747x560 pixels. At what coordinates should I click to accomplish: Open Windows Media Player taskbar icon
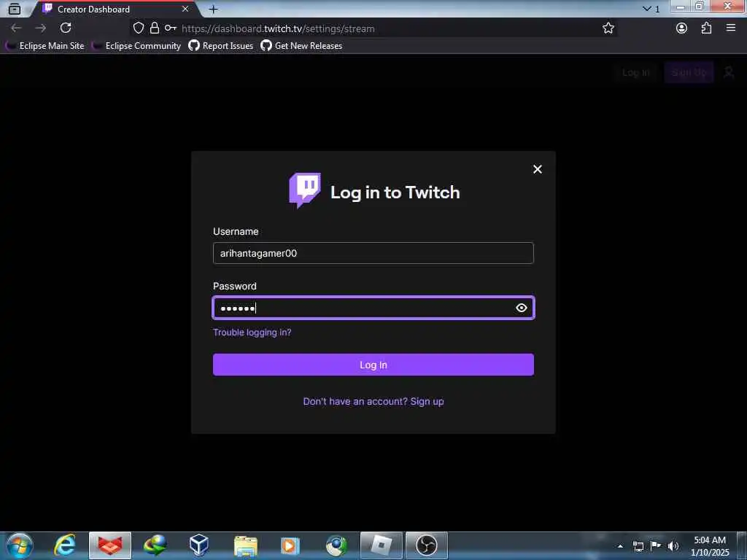click(x=290, y=545)
